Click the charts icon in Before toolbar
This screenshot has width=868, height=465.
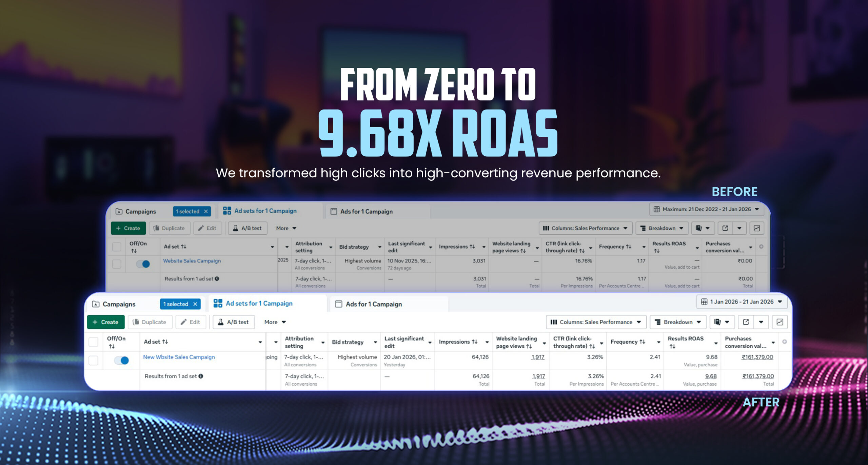point(757,228)
